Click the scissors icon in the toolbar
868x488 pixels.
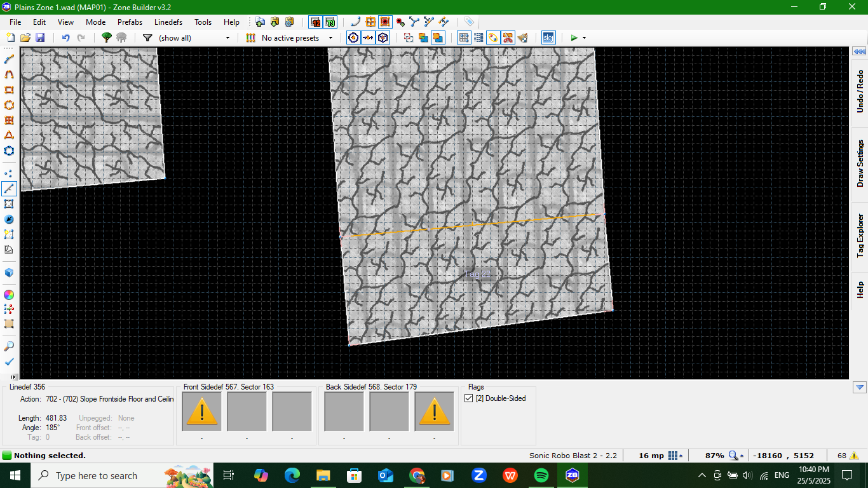[x=508, y=38]
